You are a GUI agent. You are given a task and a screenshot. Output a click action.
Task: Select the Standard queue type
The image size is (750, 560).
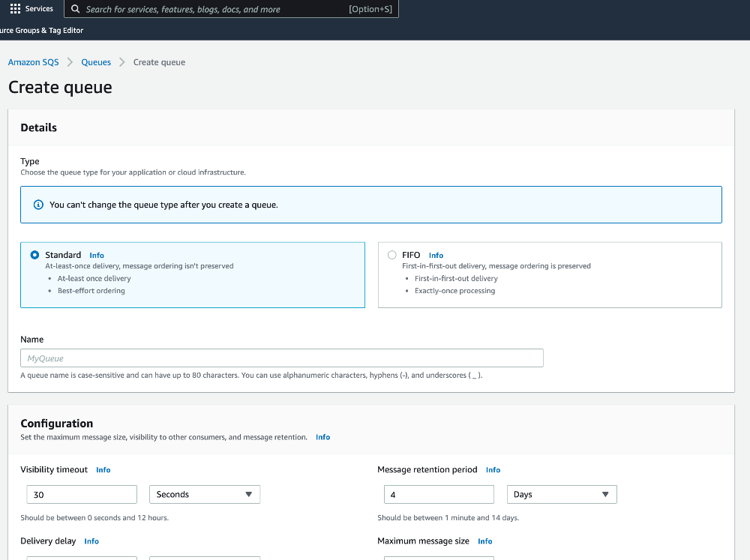coord(34,255)
